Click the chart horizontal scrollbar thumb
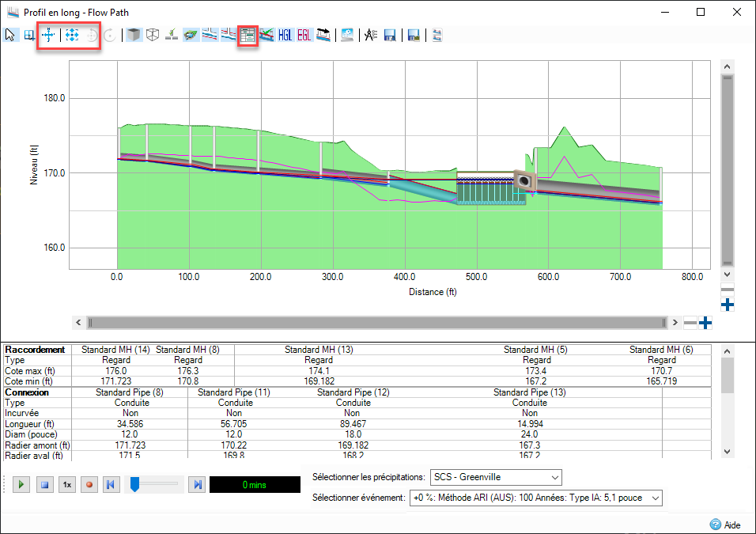 click(377, 323)
